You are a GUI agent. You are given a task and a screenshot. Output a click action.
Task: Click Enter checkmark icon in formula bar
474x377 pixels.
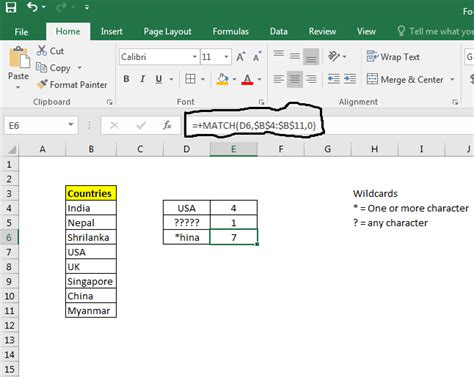pos(141,126)
